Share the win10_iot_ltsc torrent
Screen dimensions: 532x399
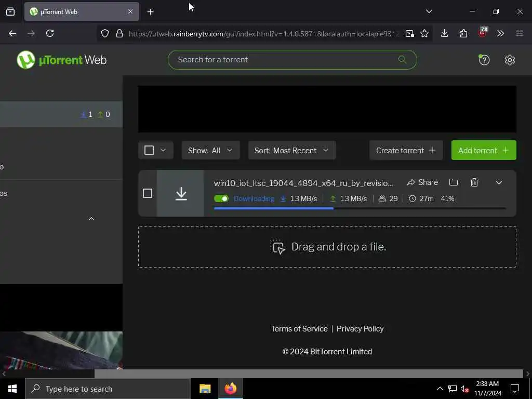[x=422, y=182]
